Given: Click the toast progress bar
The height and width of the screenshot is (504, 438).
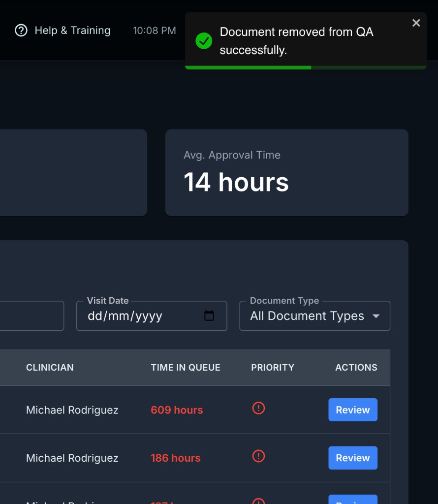Looking at the screenshot, I should coord(306,67).
